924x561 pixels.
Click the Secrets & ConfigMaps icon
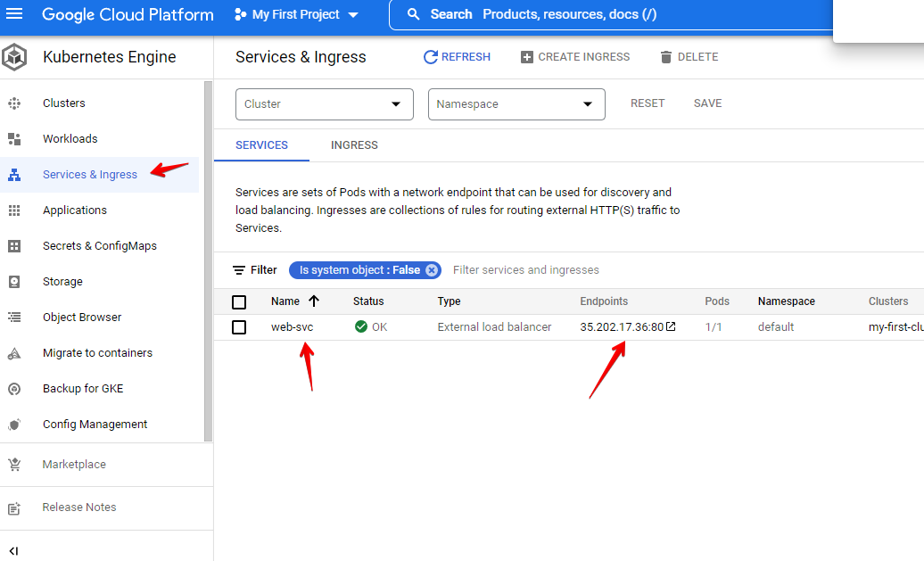point(14,246)
